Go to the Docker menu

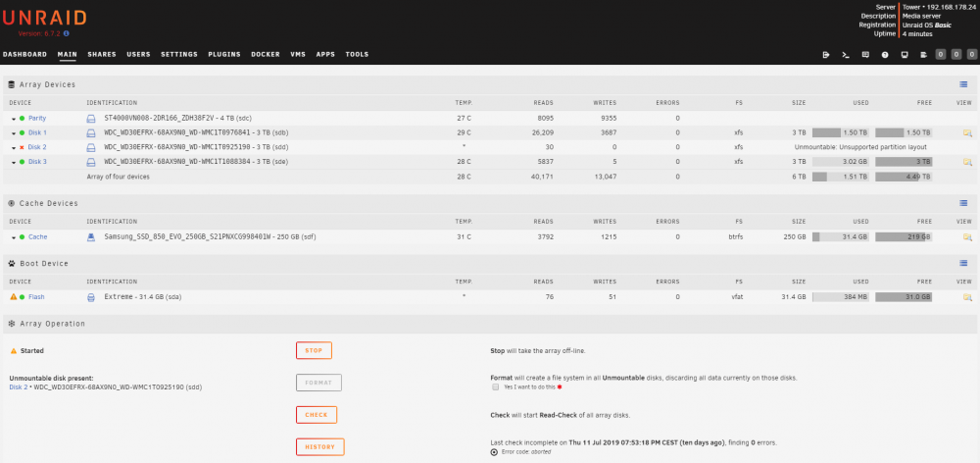pyautogui.click(x=266, y=54)
